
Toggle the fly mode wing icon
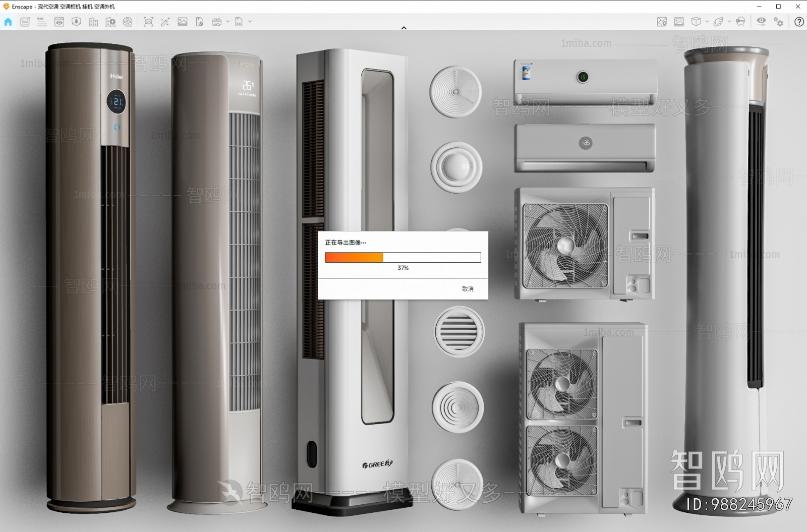point(718,22)
